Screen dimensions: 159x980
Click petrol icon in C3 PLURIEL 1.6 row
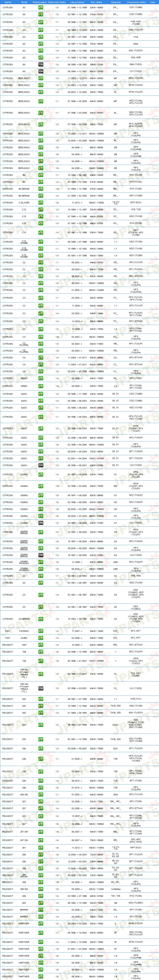tap(41, 351)
